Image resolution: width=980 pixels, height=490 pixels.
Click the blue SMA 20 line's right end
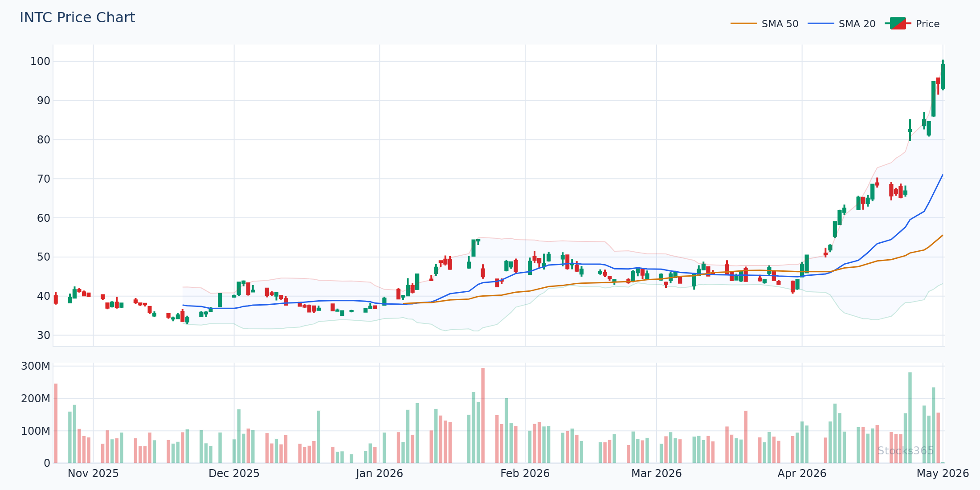[x=942, y=176]
